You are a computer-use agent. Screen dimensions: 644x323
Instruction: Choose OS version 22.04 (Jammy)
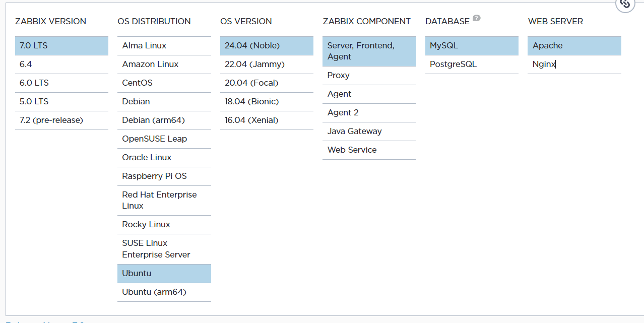click(x=267, y=64)
